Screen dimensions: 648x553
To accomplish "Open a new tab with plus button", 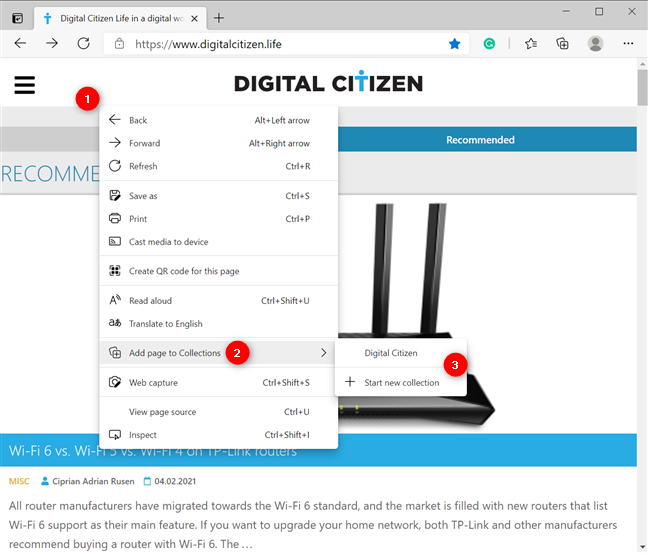I will [219, 18].
